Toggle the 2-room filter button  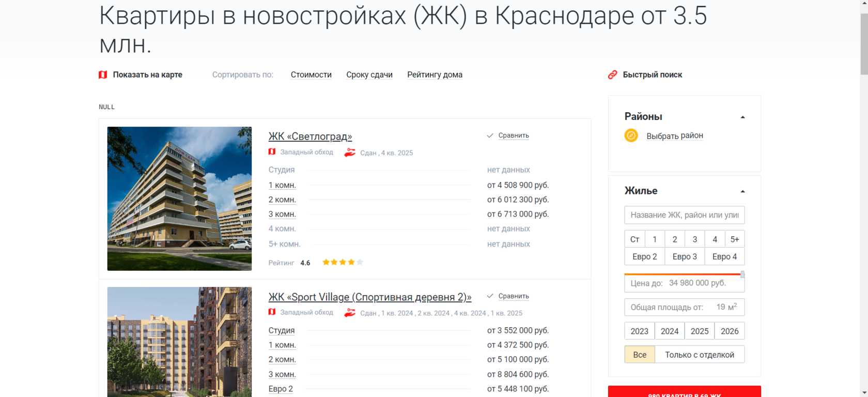pos(675,239)
